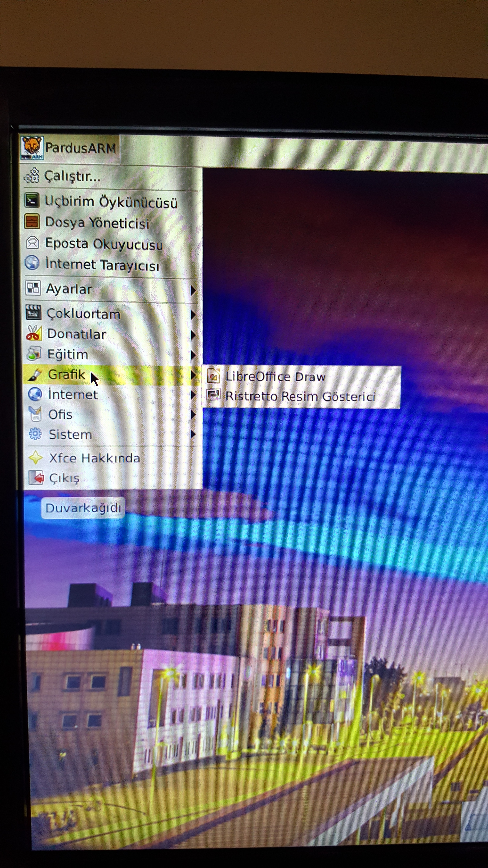The image size is (488, 868).
Task: Click the star icon for Xfce Hakkında
Action: click(x=35, y=458)
